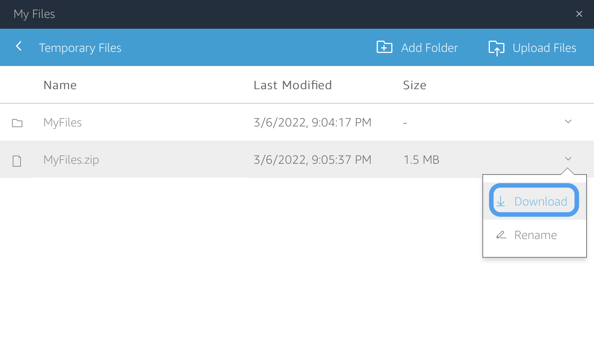Viewport: 594px width, 364px height.
Task: Close the My Files dialog
Action: click(579, 14)
